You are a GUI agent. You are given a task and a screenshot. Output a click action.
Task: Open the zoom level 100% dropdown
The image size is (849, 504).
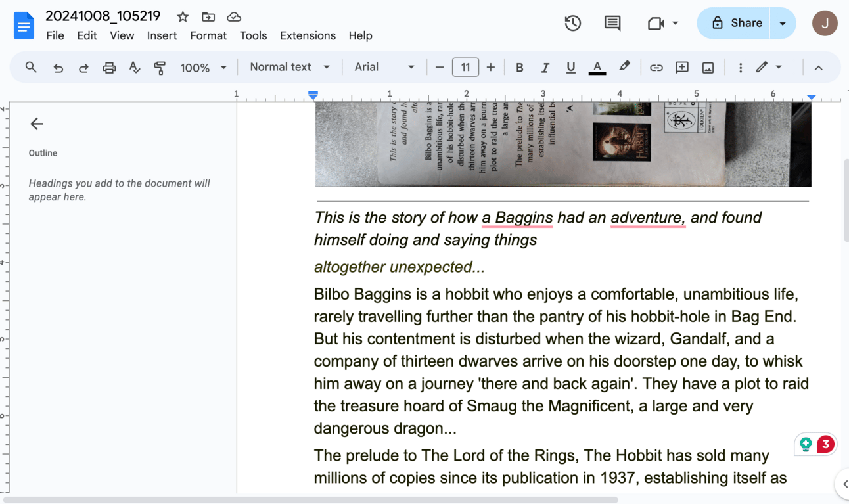click(203, 68)
